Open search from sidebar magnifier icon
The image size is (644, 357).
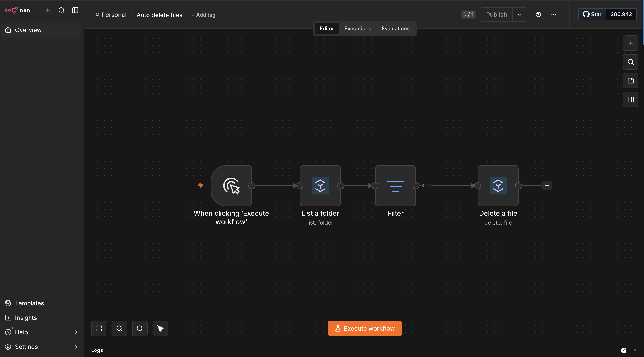62,10
